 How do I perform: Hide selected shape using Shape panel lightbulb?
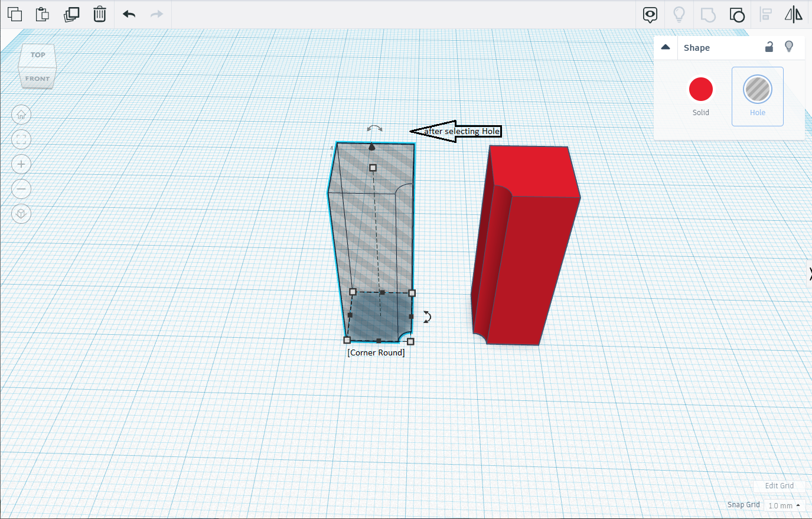(789, 47)
